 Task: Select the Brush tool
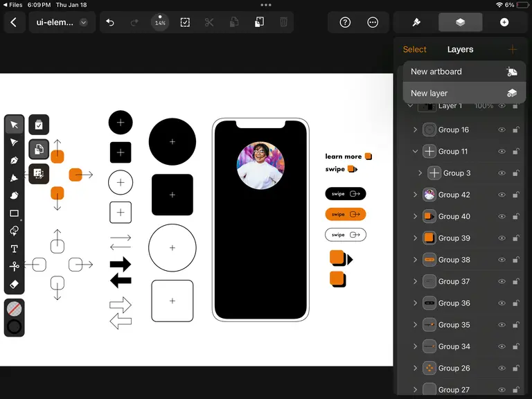[x=15, y=195]
